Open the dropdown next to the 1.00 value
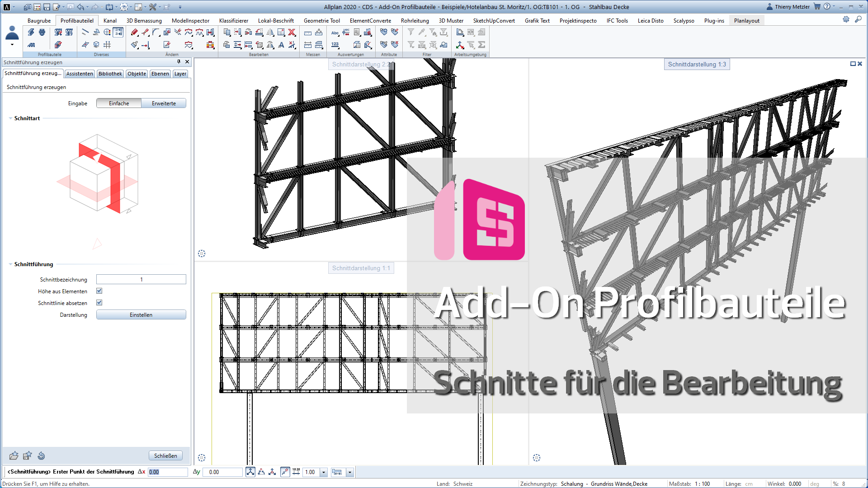 coord(324,472)
